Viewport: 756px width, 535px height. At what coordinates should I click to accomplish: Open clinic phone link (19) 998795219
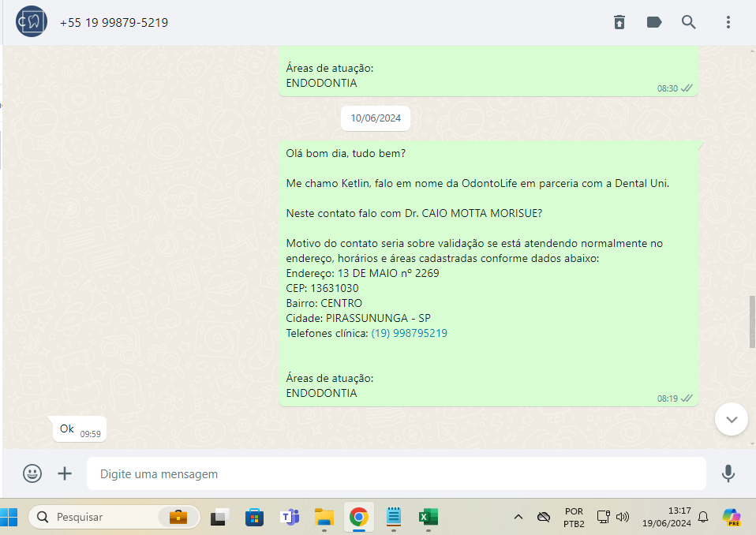[x=410, y=333]
